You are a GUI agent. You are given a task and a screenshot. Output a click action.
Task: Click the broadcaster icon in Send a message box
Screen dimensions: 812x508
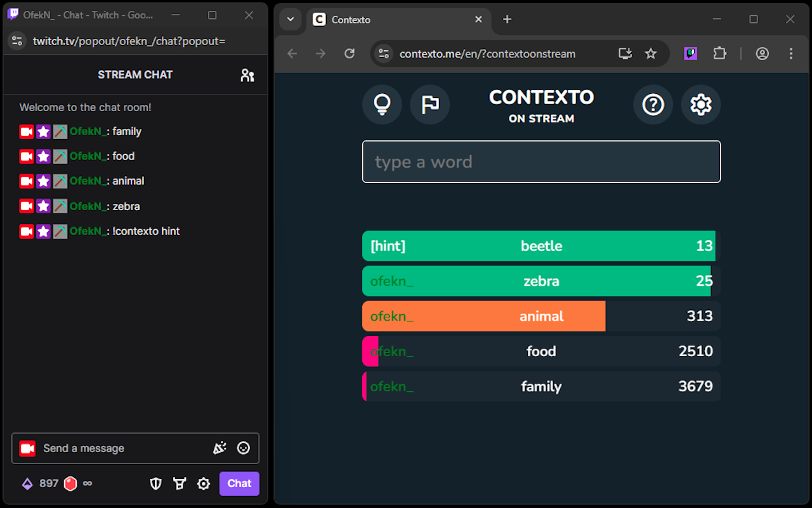(x=27, y=448)
